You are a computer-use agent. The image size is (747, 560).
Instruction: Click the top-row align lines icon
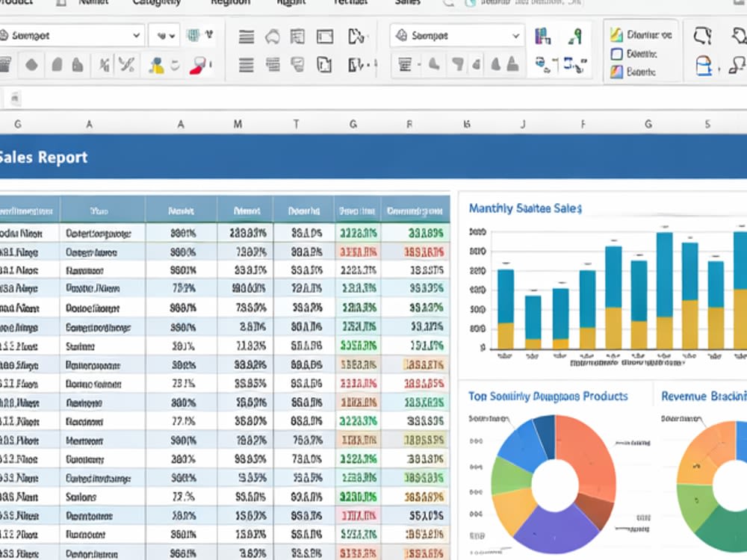click(247, 36)
